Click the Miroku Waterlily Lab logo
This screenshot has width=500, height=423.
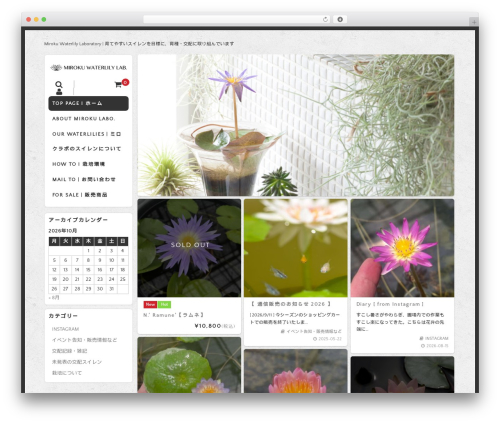pyautogui.click(x=89, y=68)
